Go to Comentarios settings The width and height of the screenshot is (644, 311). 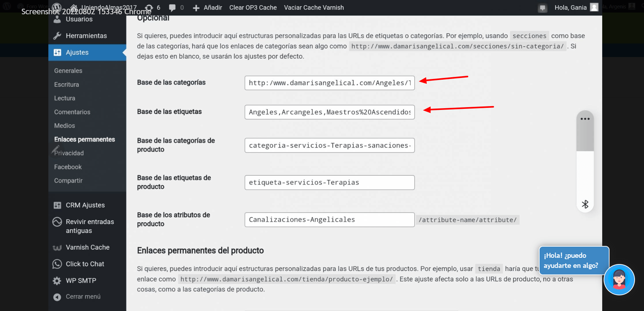[x=72, y=112]
